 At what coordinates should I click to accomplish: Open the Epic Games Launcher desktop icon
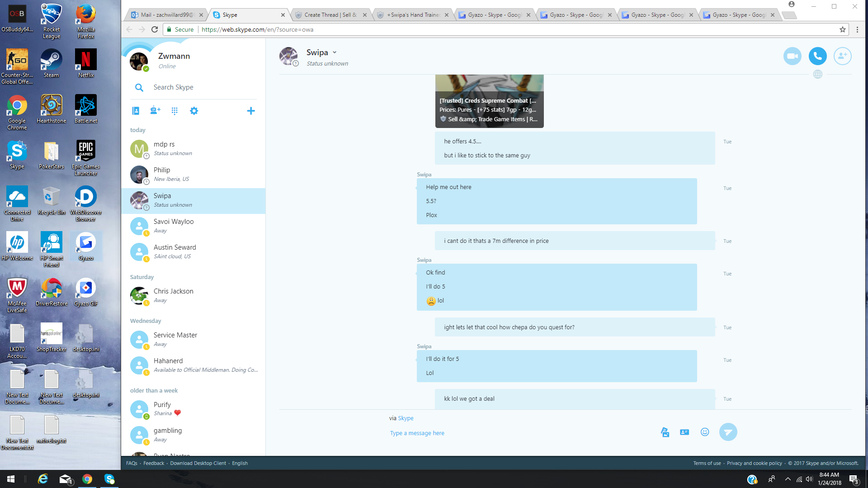(x=86, y=158)
